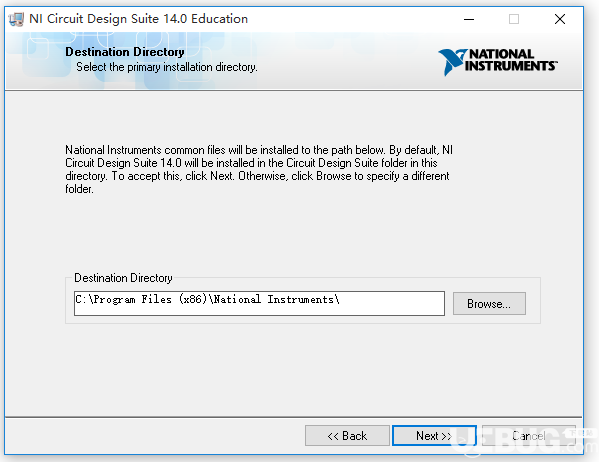Click the 'Destination Directory' bold heading
The width and height of the screenshot is (599, 462).
tap(125, 52)
